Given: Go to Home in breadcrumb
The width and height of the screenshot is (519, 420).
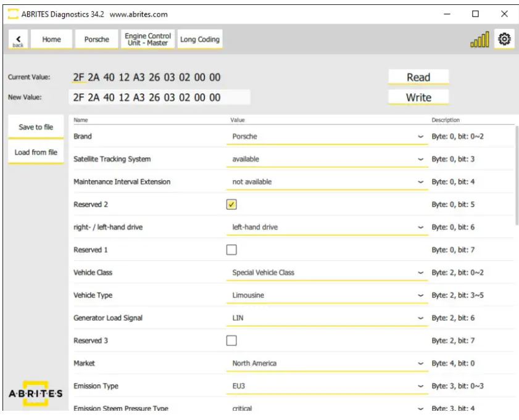Looking at the screenshot, I should pyautogui.click(x=51, y=39).
